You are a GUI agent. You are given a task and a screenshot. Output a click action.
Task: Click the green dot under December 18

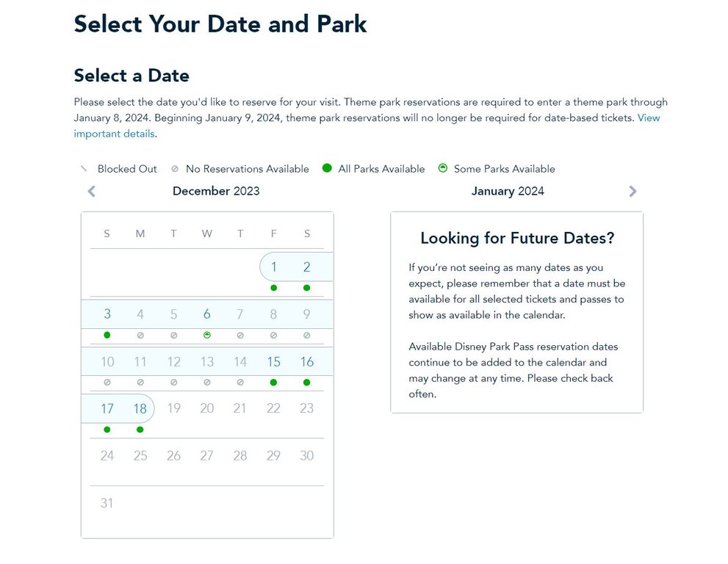point(140,430)
